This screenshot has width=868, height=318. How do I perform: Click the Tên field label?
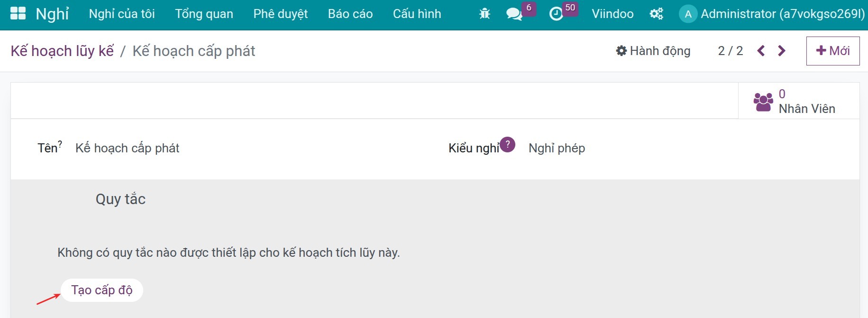pos(47,148)
